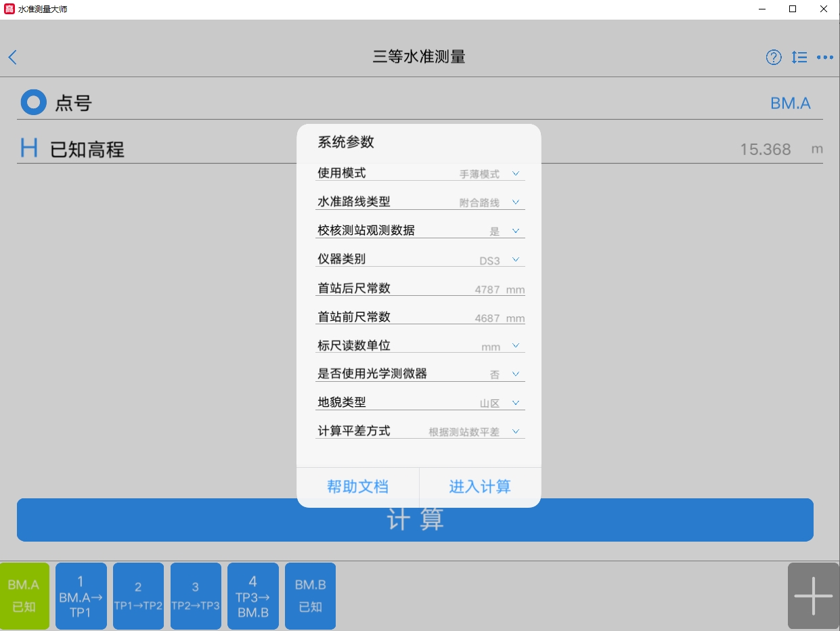The image size is (840, 631).
Task: Open the ellipsis more-options icon
Action: coord(825,57)
